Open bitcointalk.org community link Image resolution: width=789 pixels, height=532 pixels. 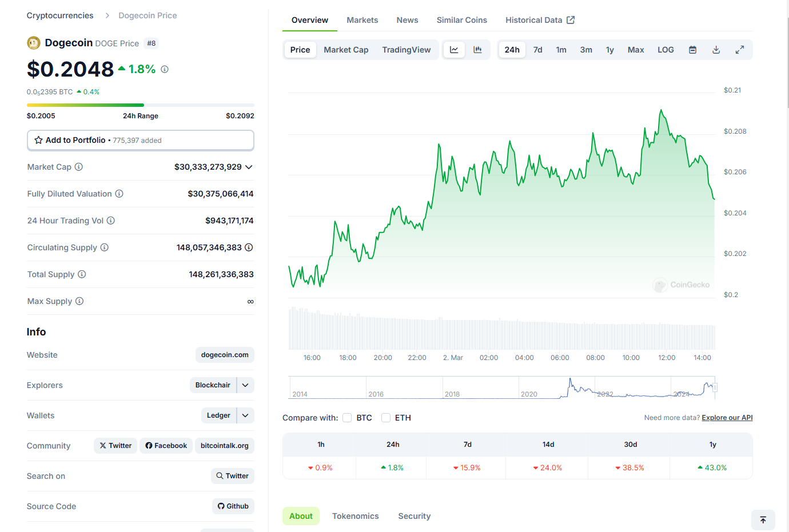225,446
